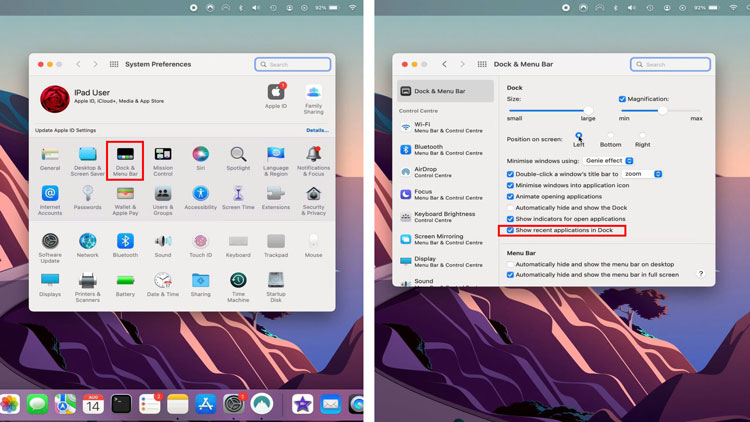Image resolution: width=750 pixels, height=422 pixels.
Task: Open help question mark button
Action: (x=701, y=274)
